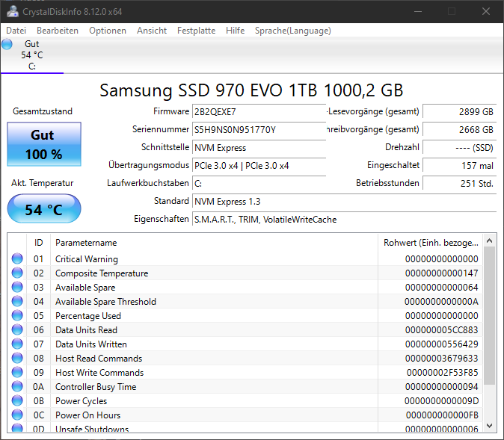
Task: Click raw value 000000005CC883
Action: pos(442,330)
